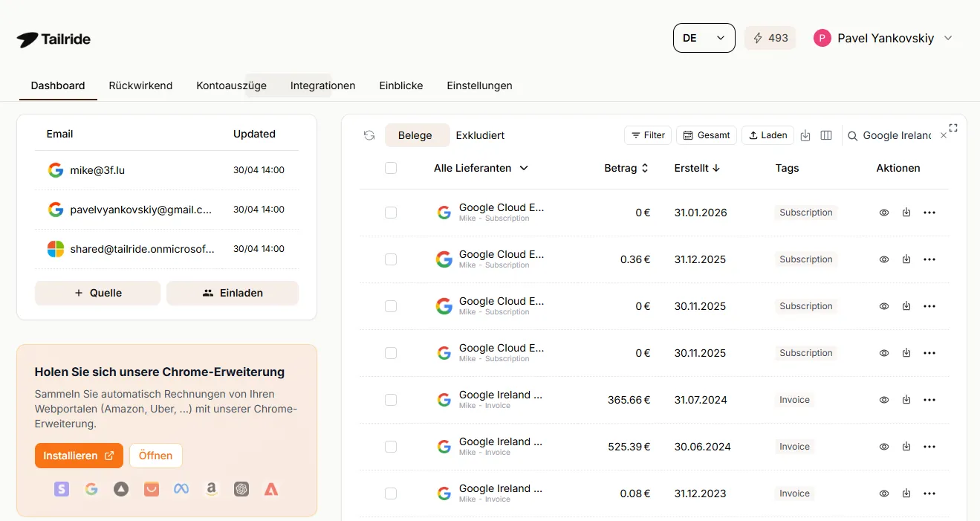Add a new source with Quelle
Image resolution: width=980 pixels, height=521 pixels.
click(x=97, y=293)
